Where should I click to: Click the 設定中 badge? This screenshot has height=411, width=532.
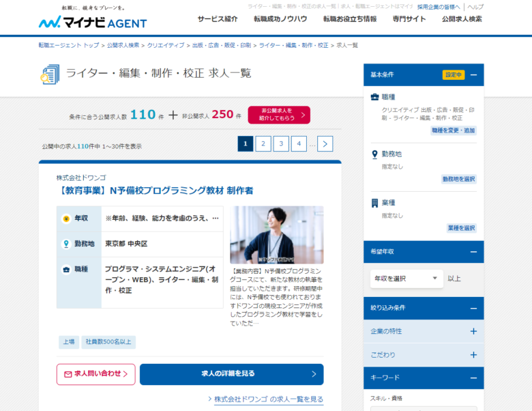pos(454,74)
